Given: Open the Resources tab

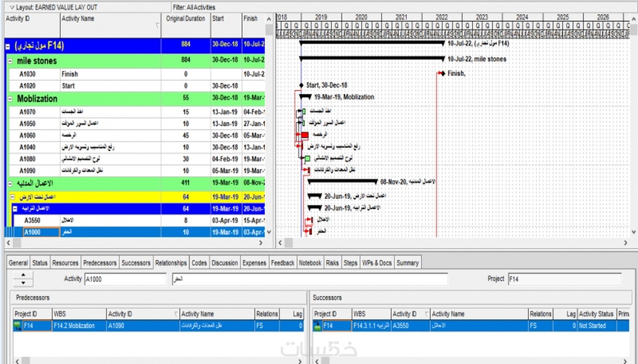Looking at the screenshot, I should coord(65,263).
